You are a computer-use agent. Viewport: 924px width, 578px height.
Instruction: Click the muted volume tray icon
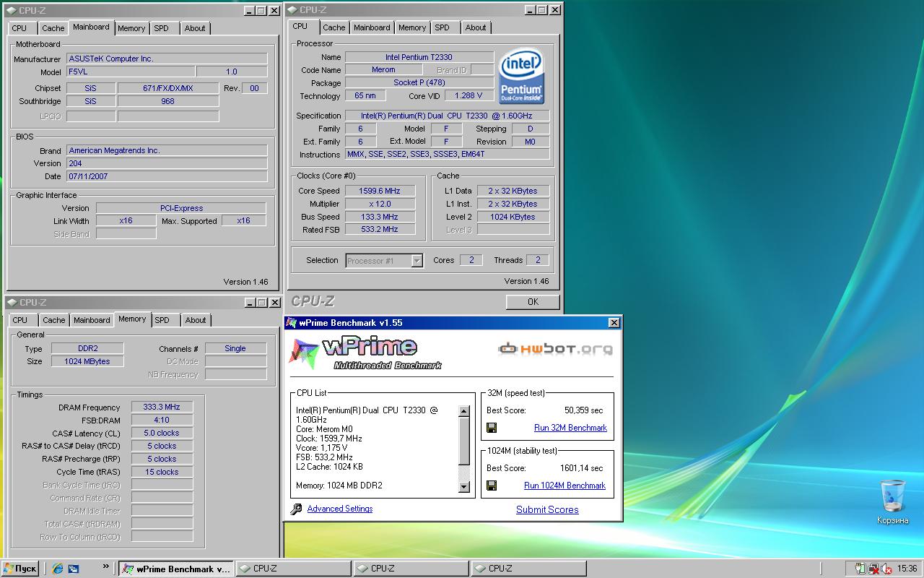click(x=886, y=569)
